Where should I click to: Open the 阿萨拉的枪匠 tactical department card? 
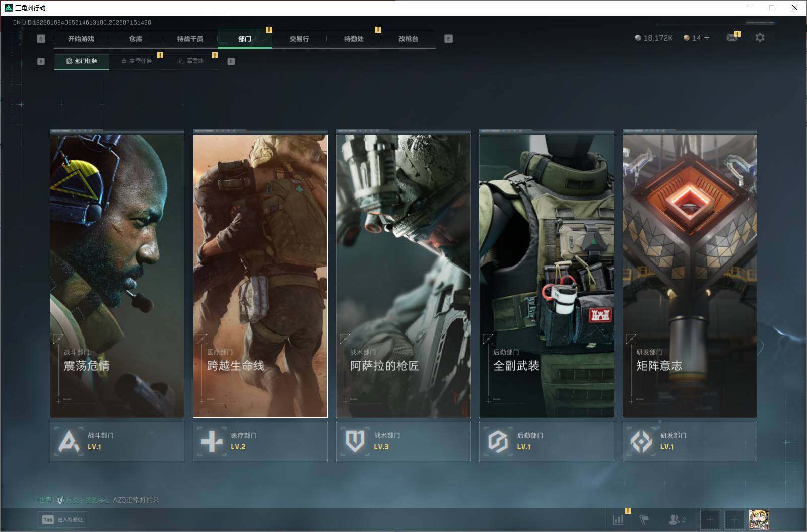[403, 276]
